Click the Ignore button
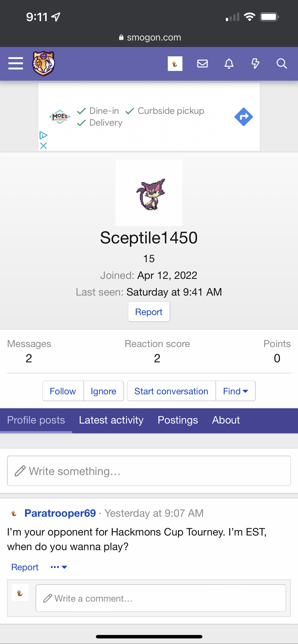Image resolution: width=298 pixels, height=644 pixels. 104,391
